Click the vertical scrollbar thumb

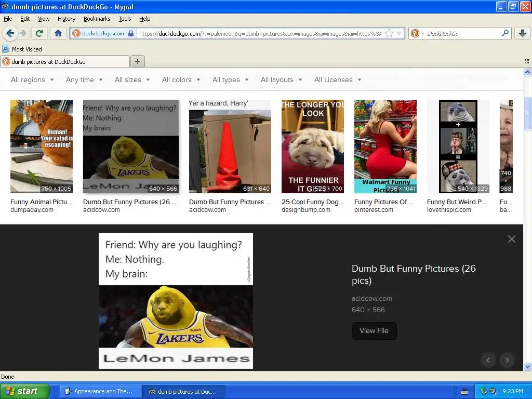pos(527,114)
